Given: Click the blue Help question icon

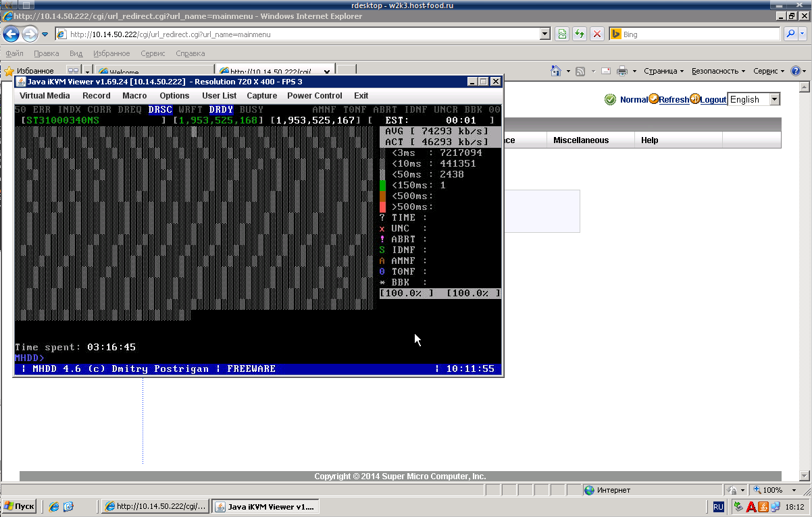Looking at the screenshot, I should [x=795, y=71].
